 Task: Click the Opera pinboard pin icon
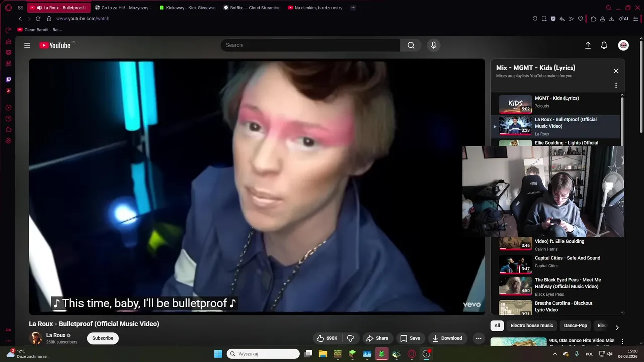coord(535,19)
